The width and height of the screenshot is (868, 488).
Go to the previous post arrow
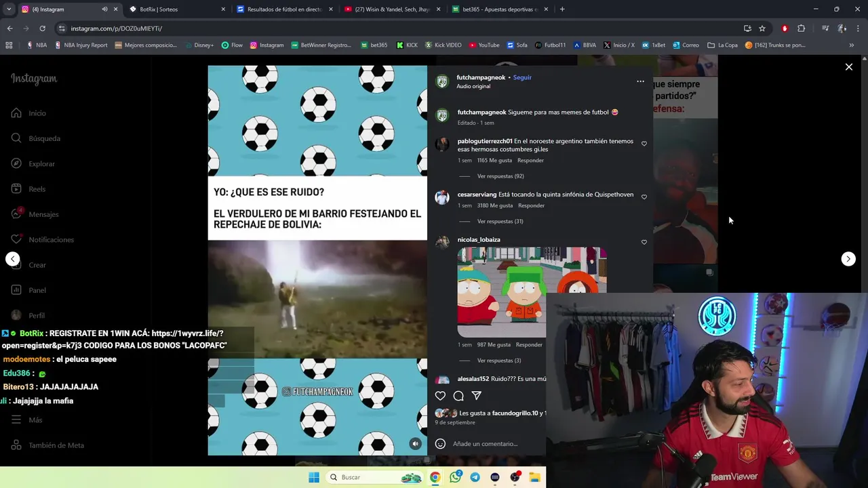[x=12, y=259]
